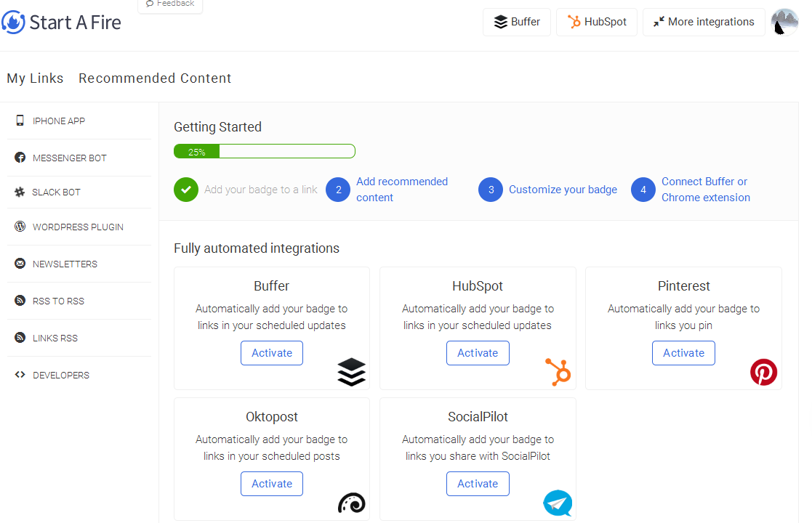Open Messenger Bot sidebar item
This screenshot has width=812, height=523.
pyautogui.click(x=69, y=158)
